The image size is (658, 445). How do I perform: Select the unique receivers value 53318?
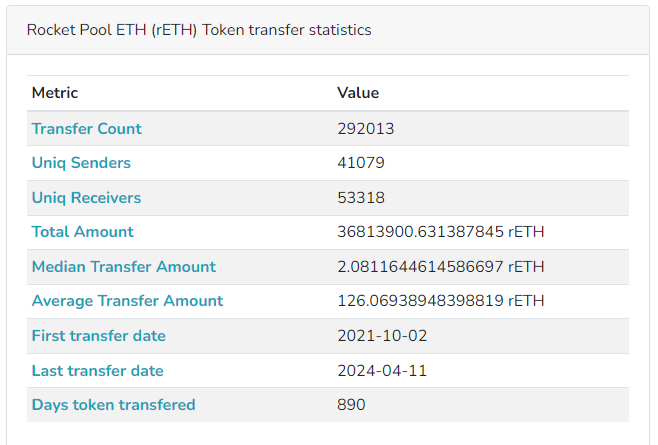pyautogui.click(x=361, y=198)
